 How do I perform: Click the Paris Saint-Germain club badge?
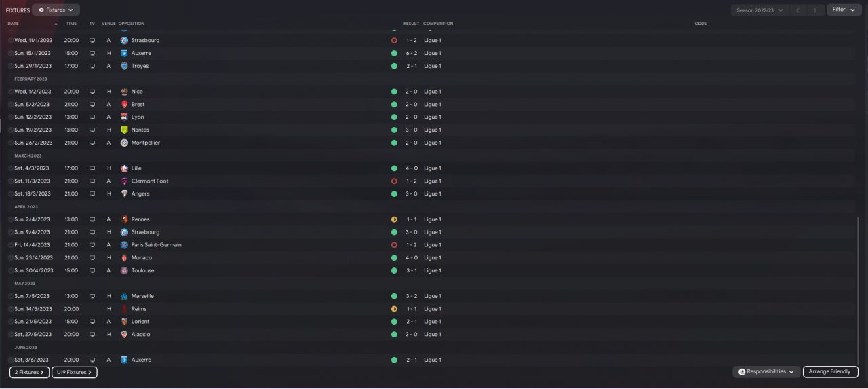point(124,245)
